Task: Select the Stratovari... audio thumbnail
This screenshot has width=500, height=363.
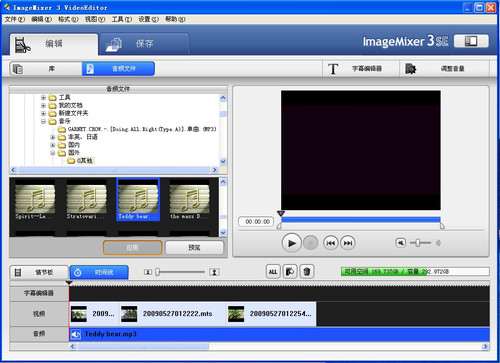Action: [86, 201]
